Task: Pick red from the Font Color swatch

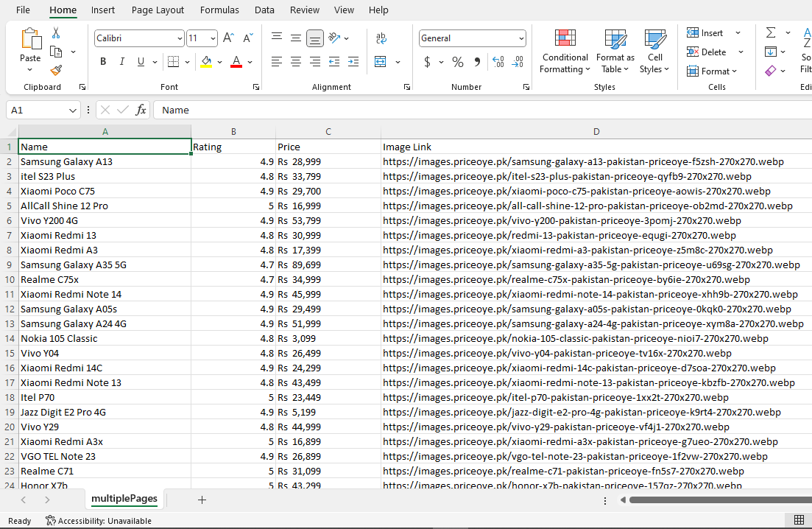Action: point(238,66)
